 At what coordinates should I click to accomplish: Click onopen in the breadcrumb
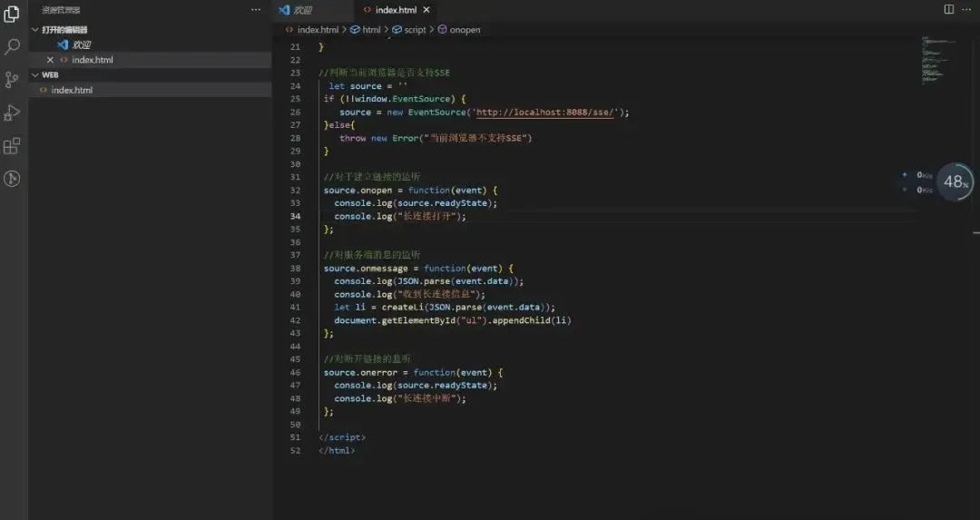(465, 29)
